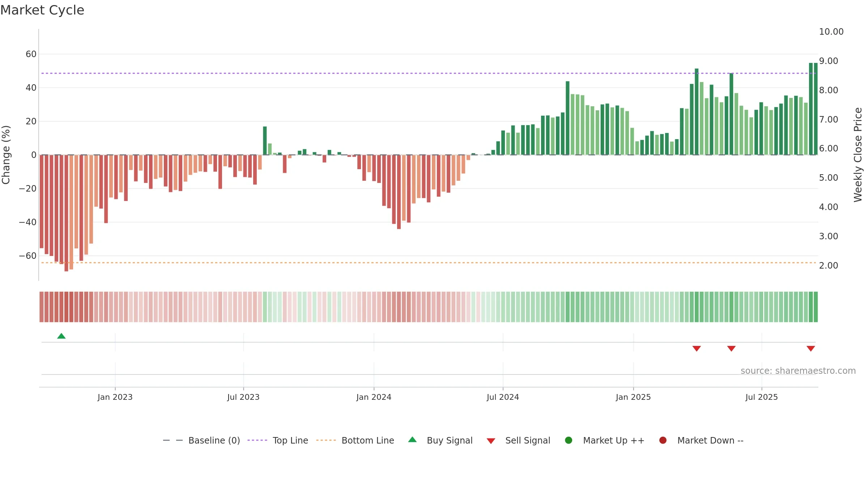Image resolution: width=868 pixels, height=488 pixels.
Task: Click the Jul 2023 axis label
Action: [243, 397]
